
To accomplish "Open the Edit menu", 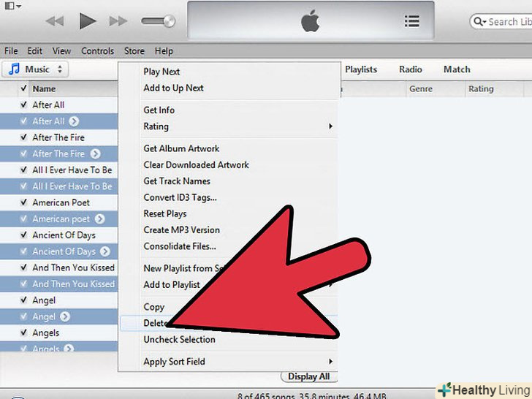I will (x=34, y=51).
